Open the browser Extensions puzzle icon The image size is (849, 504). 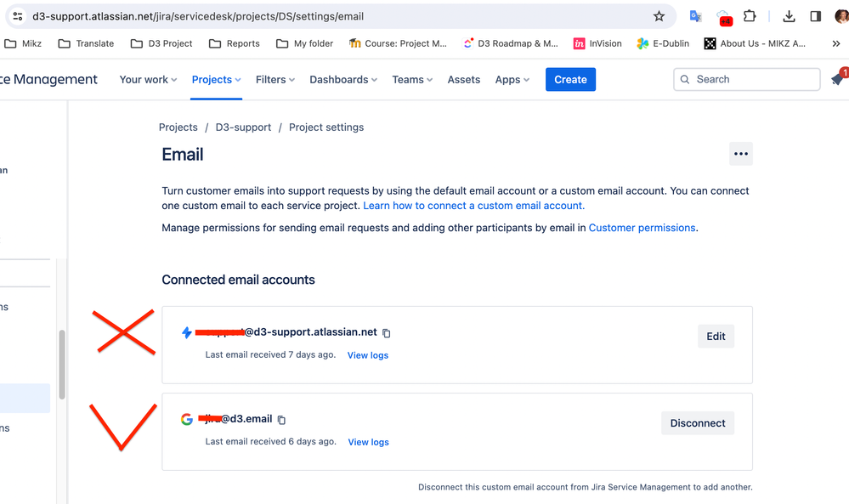coord(750,16)
